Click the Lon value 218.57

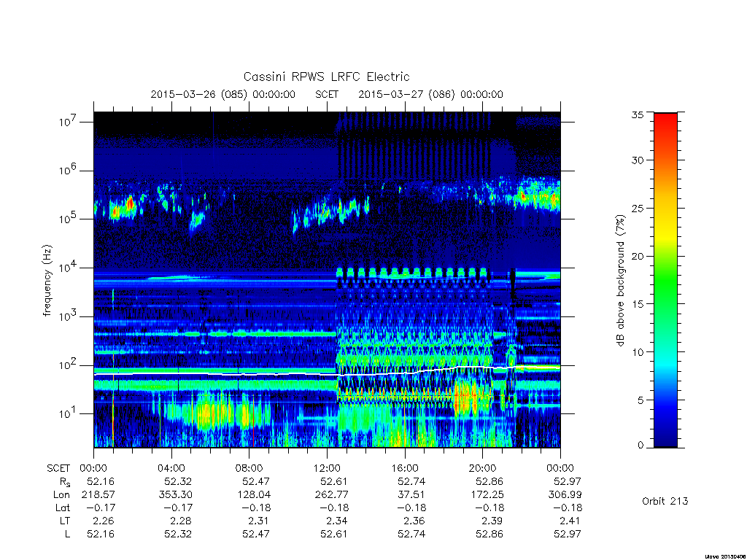pos(98,495)
